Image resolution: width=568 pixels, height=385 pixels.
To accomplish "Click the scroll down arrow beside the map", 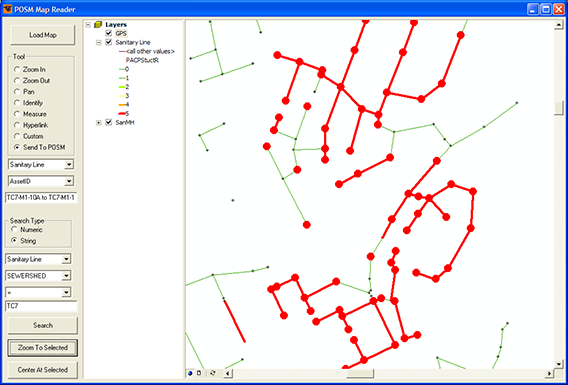I will (x=559, y=364).
